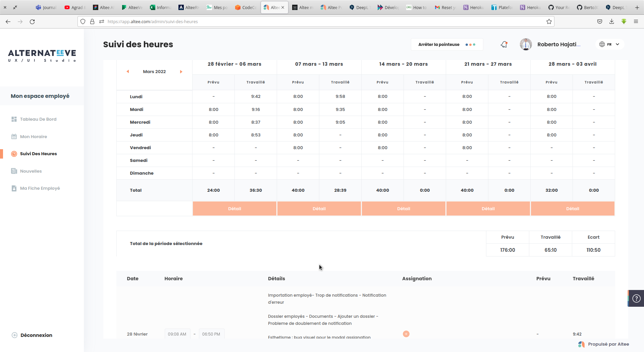Click the Propulsé par Altee link
The image size is (644, 352).
point(604,344)
